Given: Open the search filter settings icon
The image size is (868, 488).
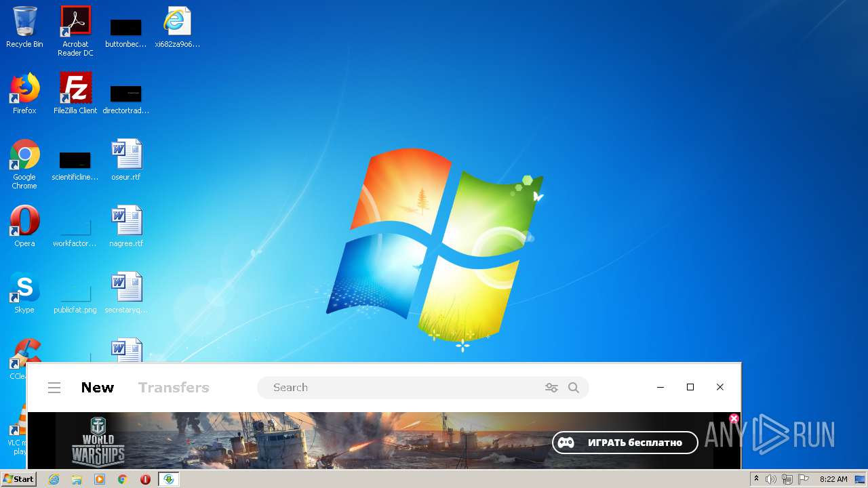Looking at the screenshot, I should [x=551, y=388].
